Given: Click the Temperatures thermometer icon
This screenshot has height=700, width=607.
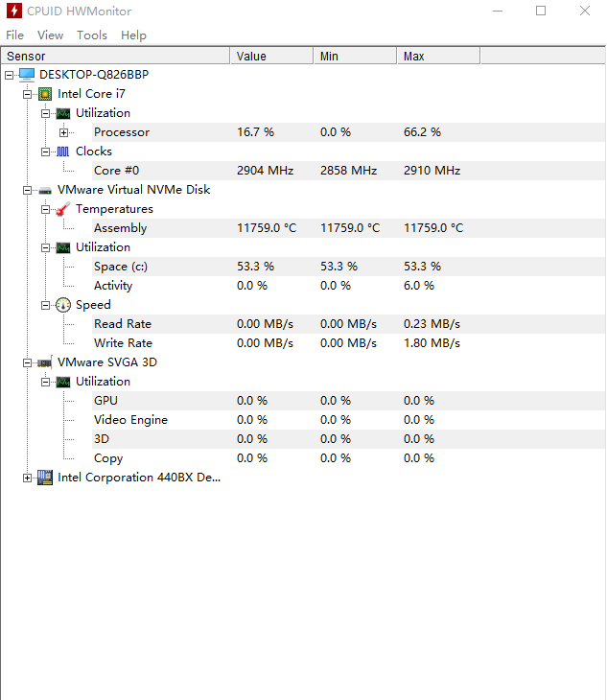Looking at the screenshot, I should click(x=63, y=209).
